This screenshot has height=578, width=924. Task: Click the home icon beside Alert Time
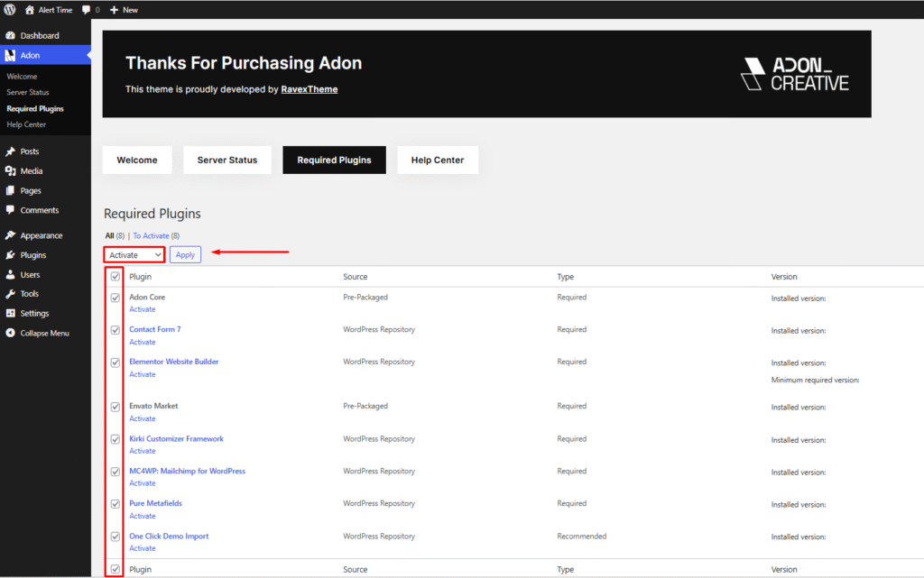[30, 9]
